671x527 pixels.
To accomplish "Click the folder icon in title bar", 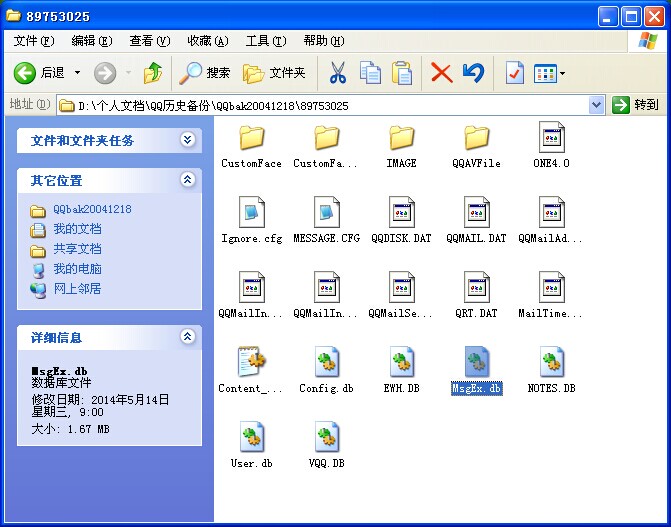I will pos(14,16).
